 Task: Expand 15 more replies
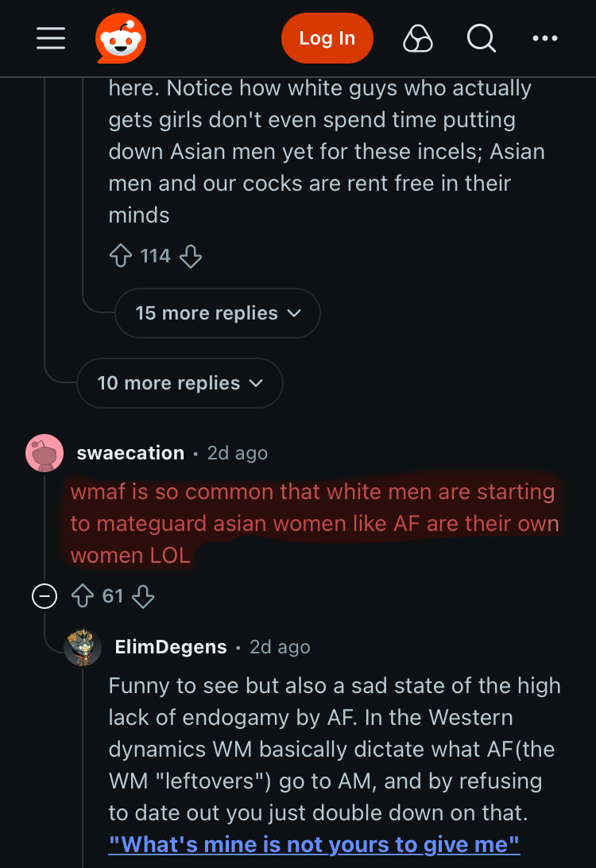point(218,313)
